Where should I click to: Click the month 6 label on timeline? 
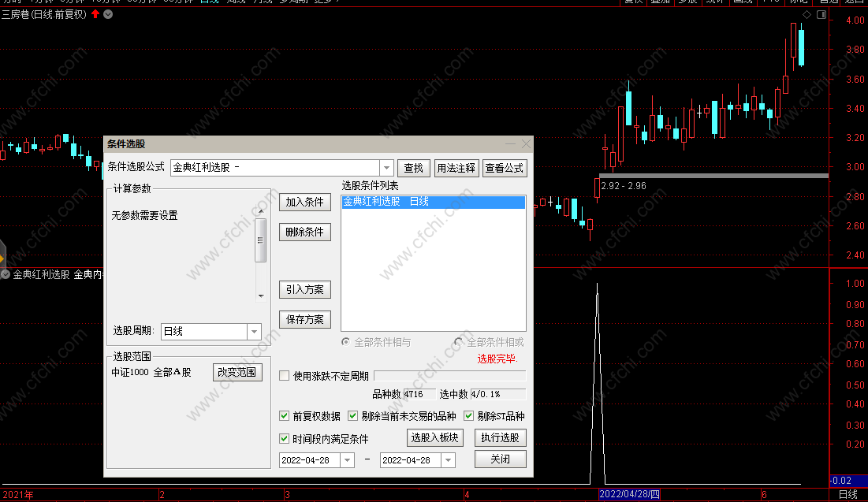click(764, 495)
